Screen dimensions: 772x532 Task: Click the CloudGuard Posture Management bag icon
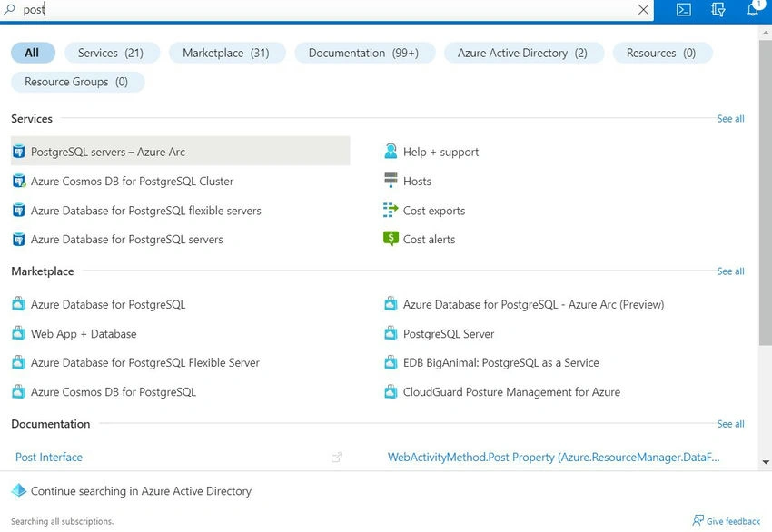[x=391, y=392]
